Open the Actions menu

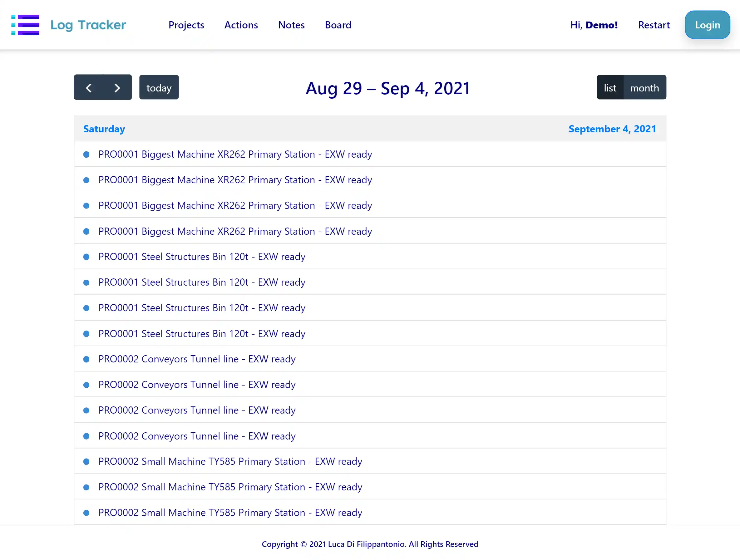pyautogui.click(x=241, y=25)
